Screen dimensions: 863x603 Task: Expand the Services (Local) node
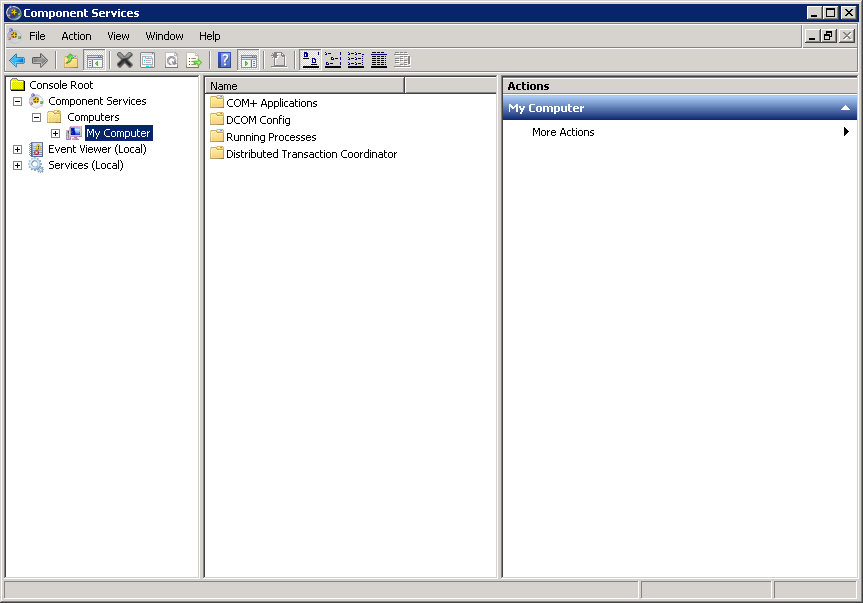[x=18, y=165]
